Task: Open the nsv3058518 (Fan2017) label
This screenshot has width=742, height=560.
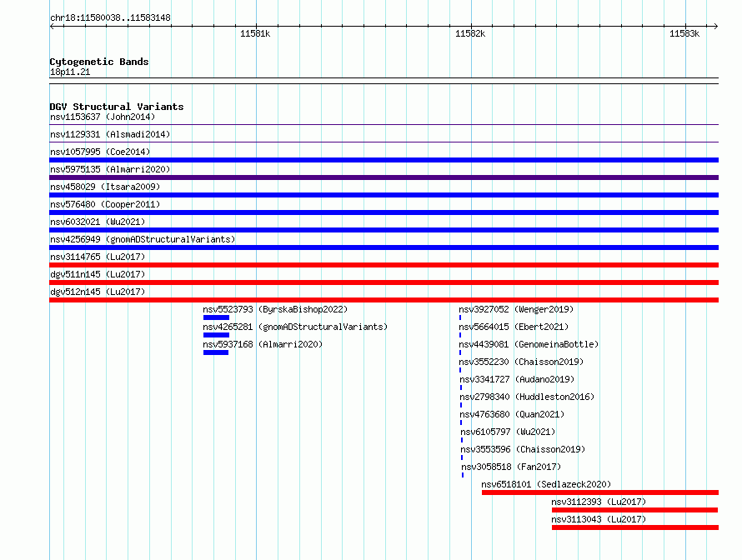Action: (512, 467)
